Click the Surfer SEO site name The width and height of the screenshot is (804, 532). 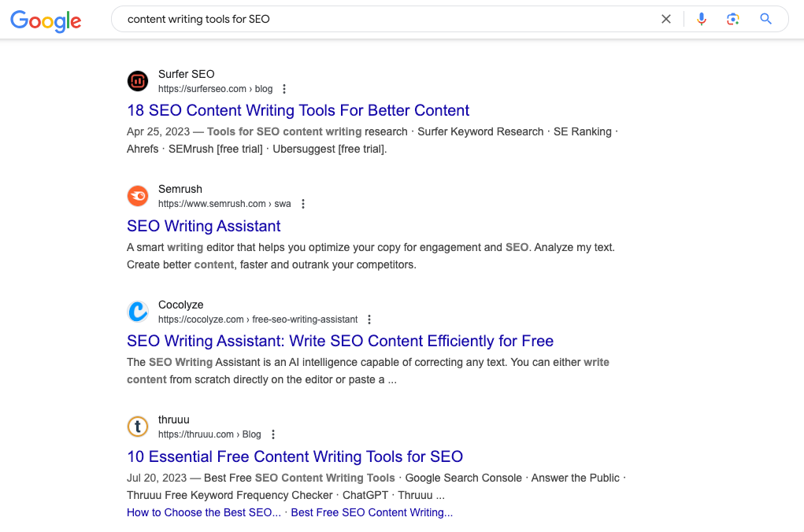pos(186,74)
